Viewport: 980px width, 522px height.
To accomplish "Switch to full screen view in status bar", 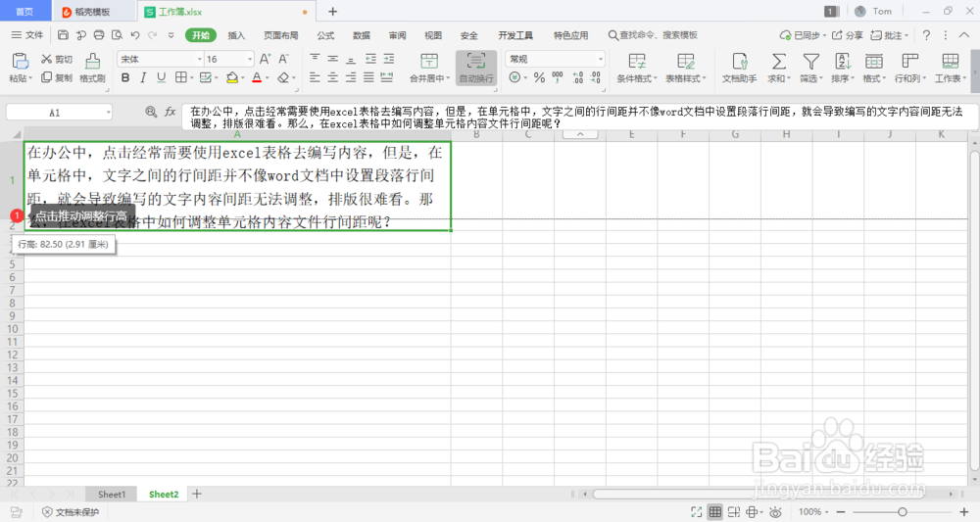I will coord(696,512).
